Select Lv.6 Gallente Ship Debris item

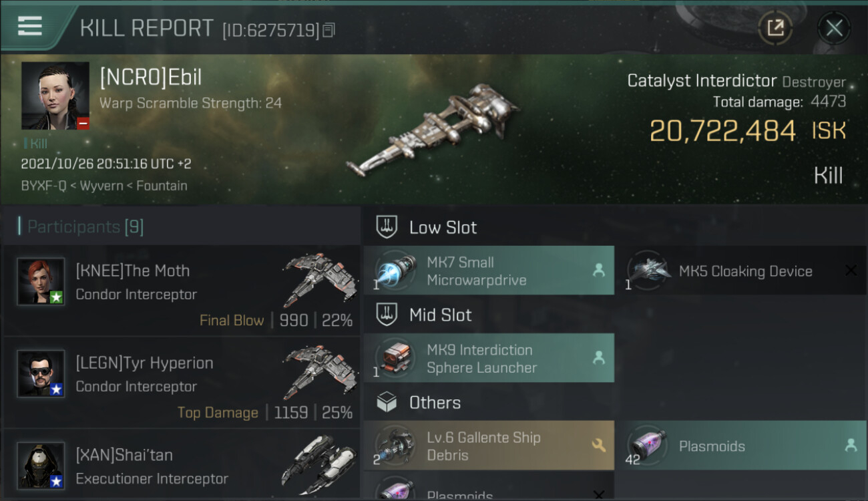coord(489,446)
